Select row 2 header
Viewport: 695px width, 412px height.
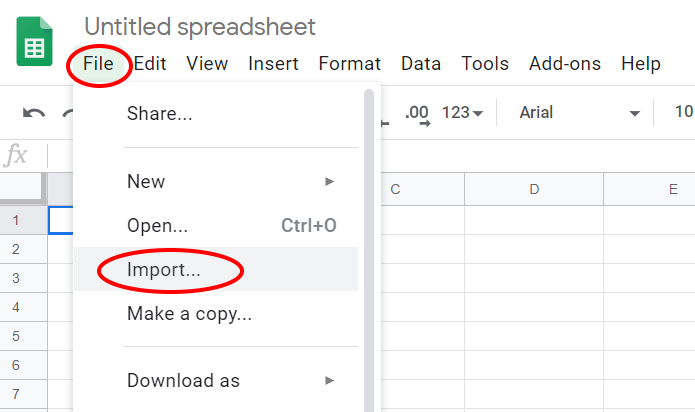pyautogui.click(x=23, y=249)
